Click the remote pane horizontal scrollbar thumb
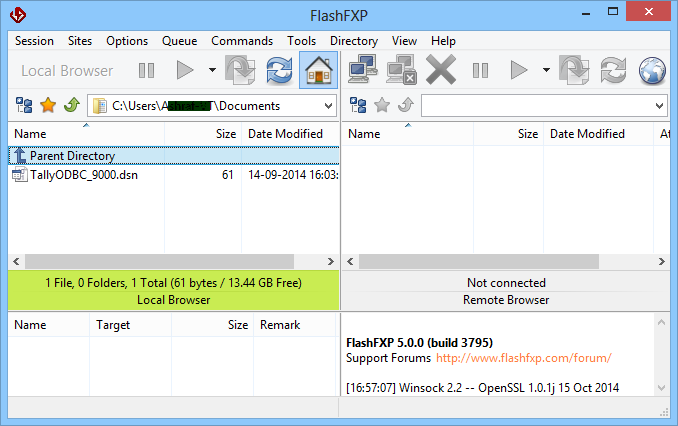 click(479, 261)
